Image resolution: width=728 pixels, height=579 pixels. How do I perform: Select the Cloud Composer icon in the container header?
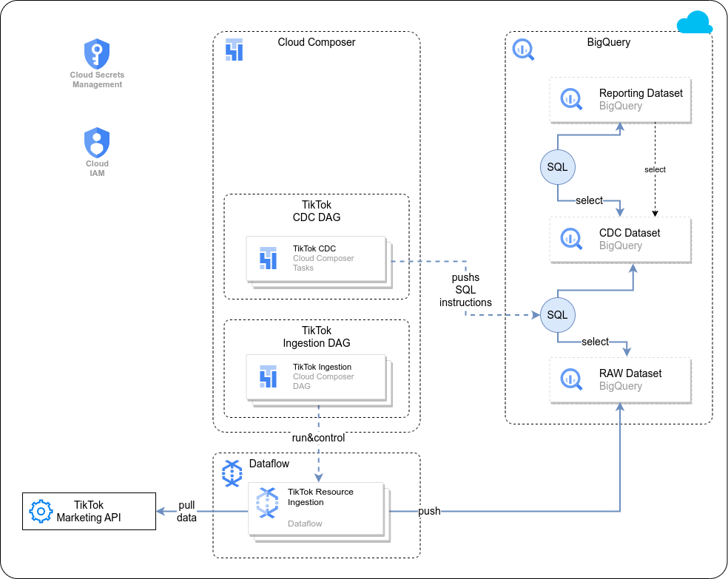[234, 49]
